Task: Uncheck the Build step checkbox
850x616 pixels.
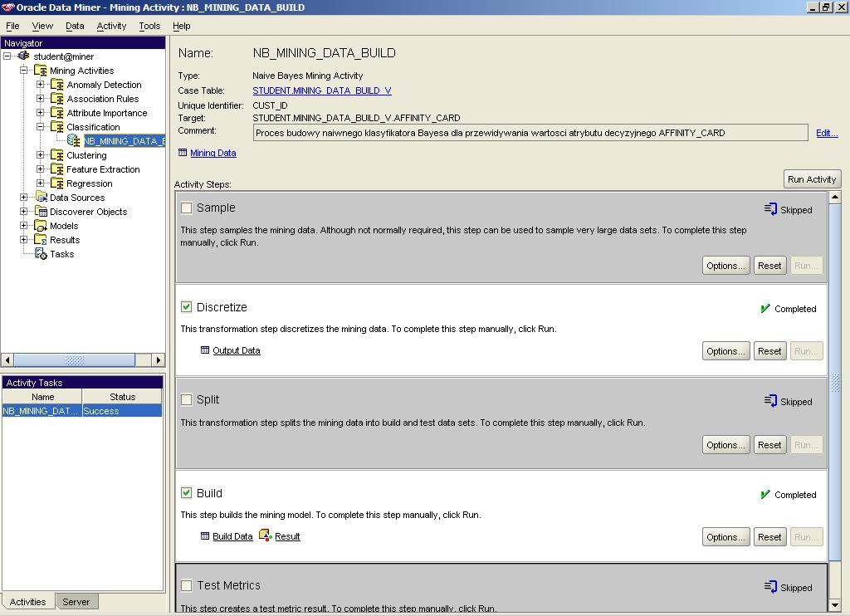Action: [187, 493]
